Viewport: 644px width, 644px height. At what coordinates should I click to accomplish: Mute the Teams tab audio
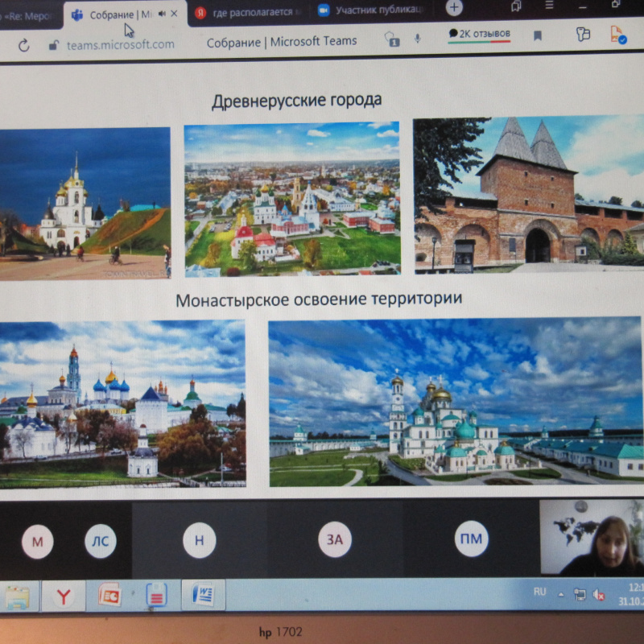(163, 14)
